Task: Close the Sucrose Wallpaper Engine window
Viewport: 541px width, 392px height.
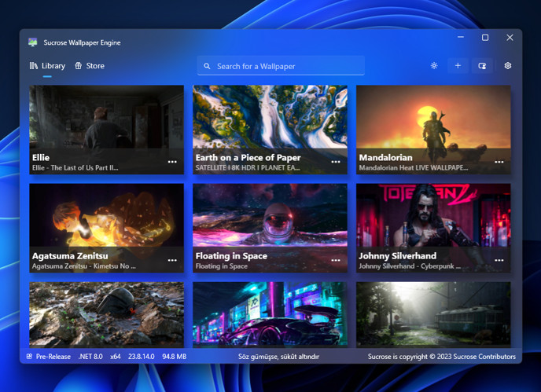Action: click(510, 37)
